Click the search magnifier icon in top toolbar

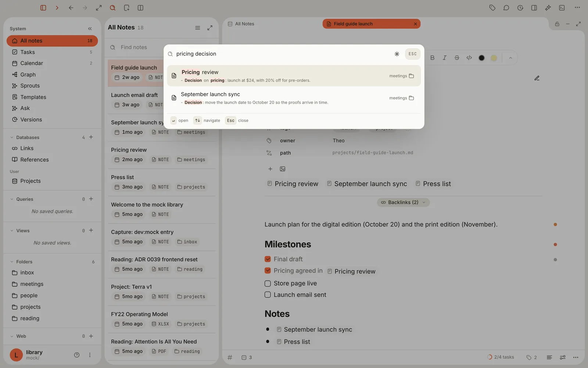(113, 8)
